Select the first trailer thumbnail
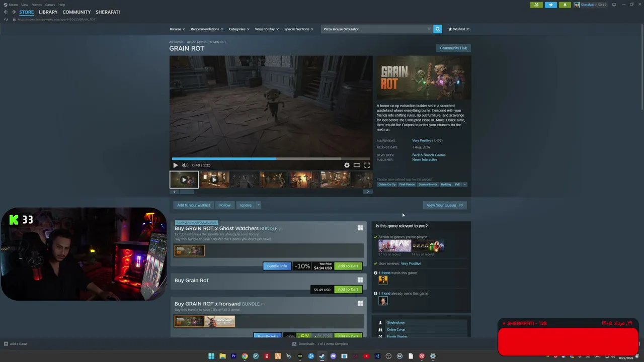 pyautogui.click(x=184, y=179)
